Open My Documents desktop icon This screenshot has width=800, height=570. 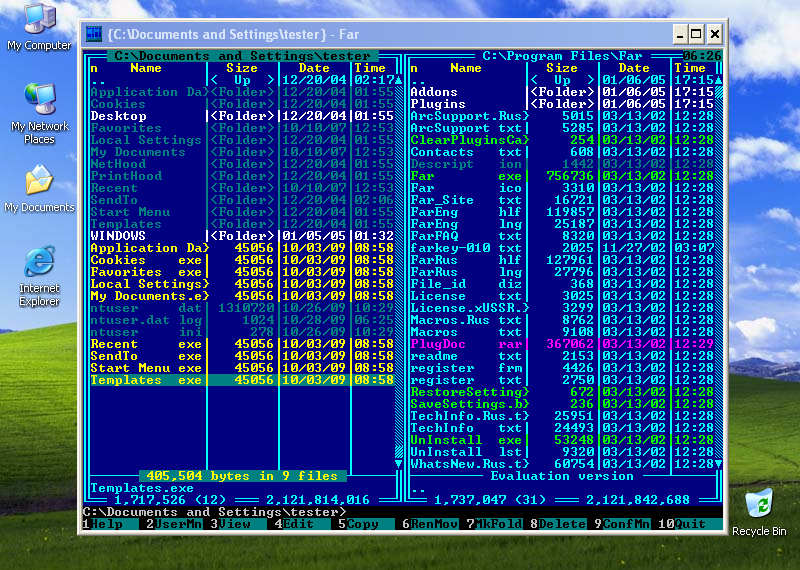pos(39,189)
